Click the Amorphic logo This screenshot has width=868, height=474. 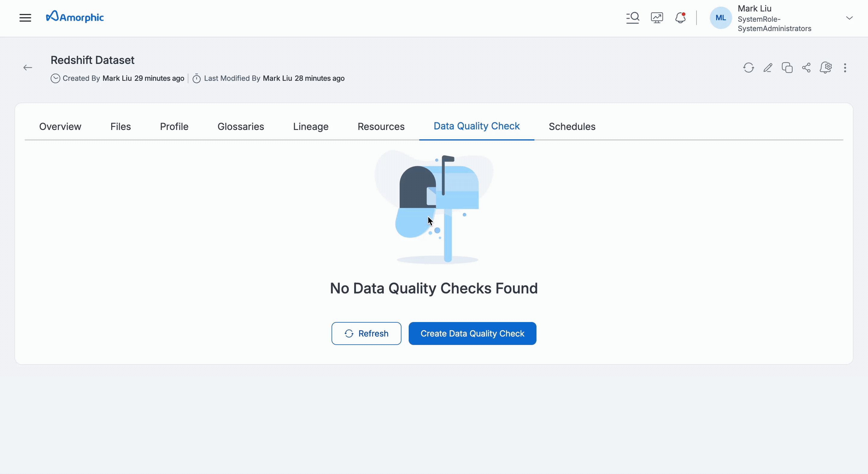[x=75, y=17]
